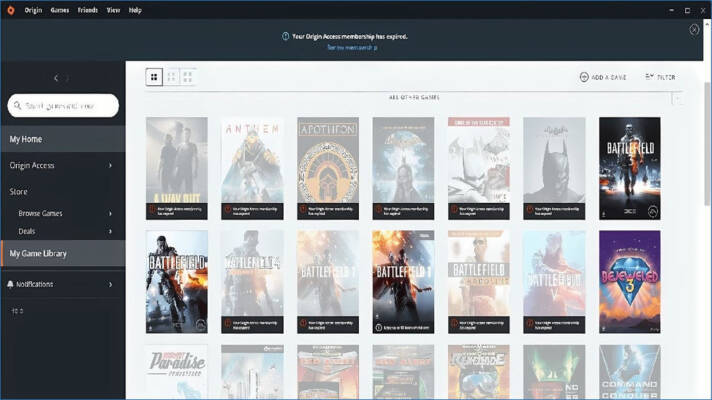Expand the Notifications chevron
Image resolution: width=712 pixels, height=400 pixels.
pos(110,285)
